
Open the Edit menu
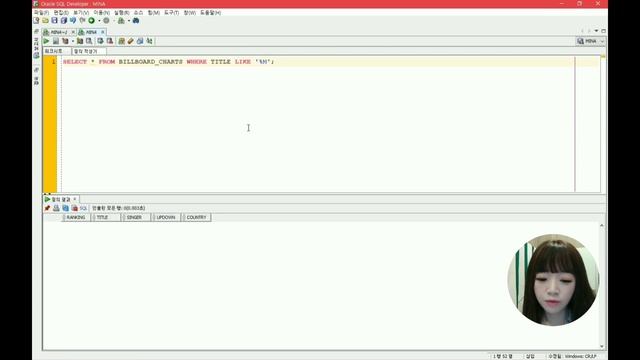61,13
